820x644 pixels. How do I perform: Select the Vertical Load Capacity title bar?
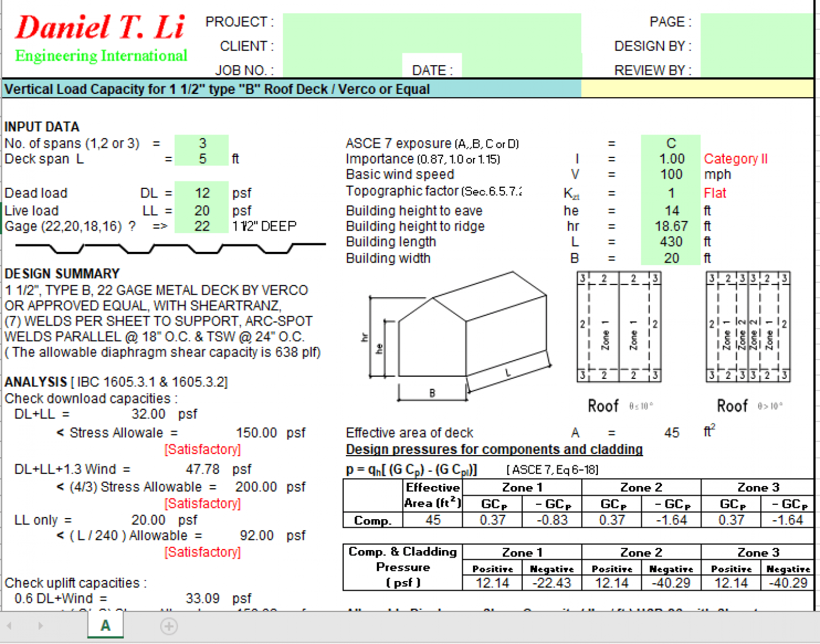tap(291, 89)
